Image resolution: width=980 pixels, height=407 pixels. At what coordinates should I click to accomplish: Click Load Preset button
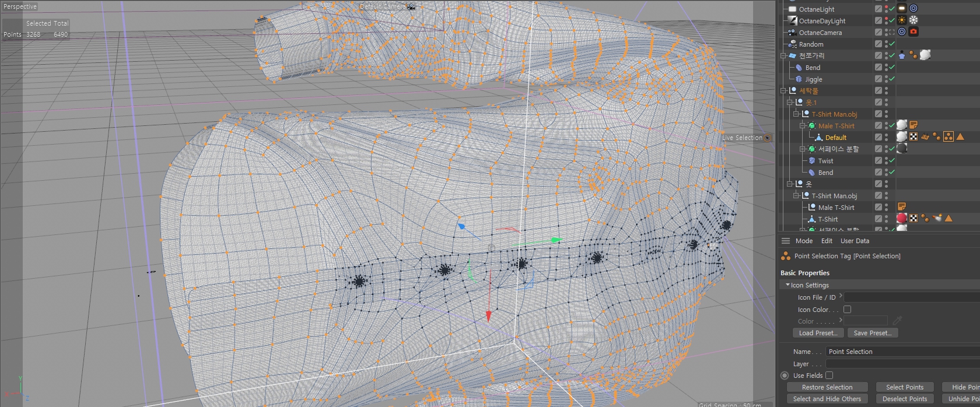pos(818,333)
